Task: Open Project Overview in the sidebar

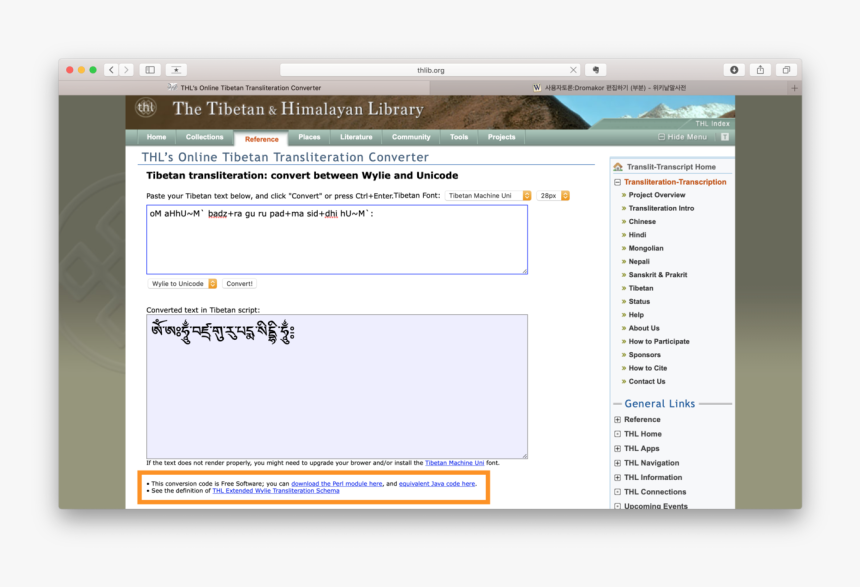Action: (x=657, y=195)
